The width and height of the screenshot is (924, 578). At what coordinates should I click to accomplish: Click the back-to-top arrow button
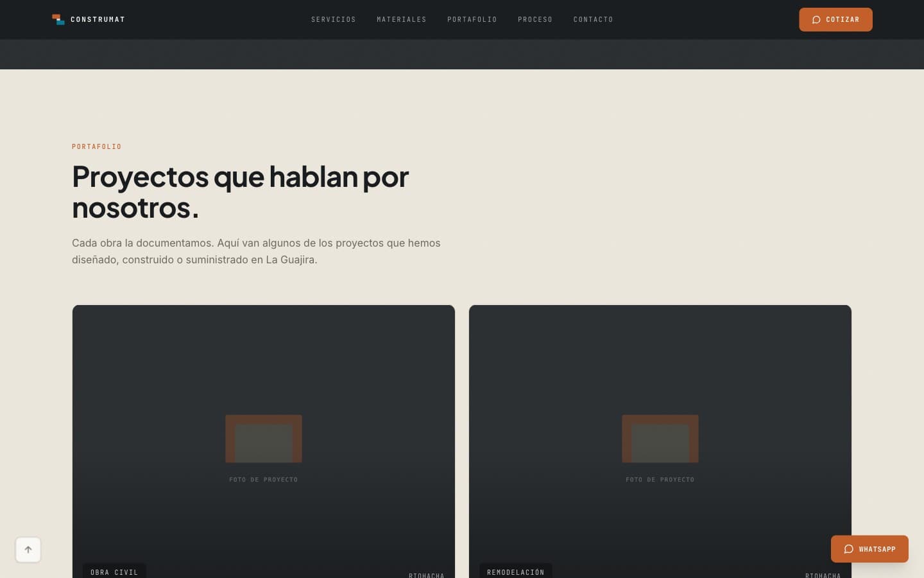click(x=28, y=550)
